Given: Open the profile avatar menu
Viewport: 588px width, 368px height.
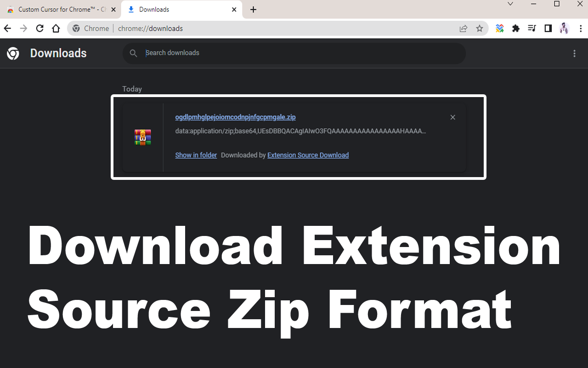Looking at the screenshot, I should point(564,29).
